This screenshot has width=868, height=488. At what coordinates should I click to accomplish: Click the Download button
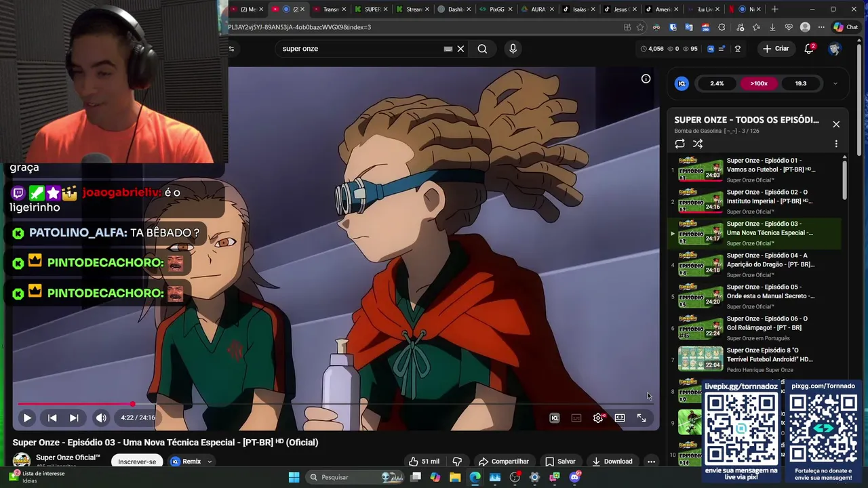point(612,462)
